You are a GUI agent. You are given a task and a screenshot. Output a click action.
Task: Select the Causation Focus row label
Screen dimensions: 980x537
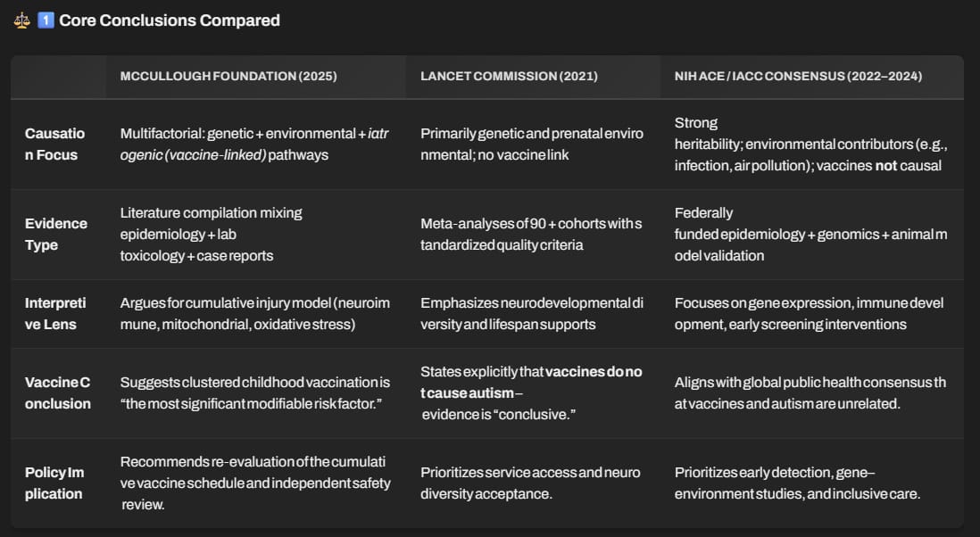pyautogui.click(x=55, y=145)
